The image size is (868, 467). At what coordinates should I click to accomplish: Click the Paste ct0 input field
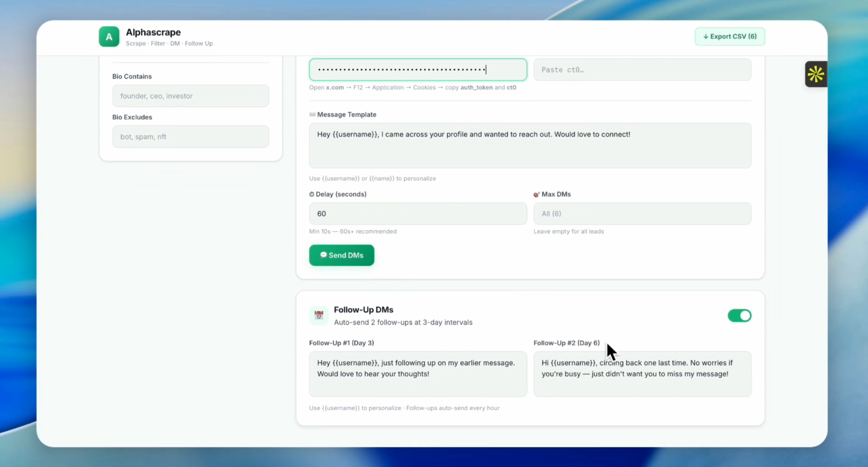[642, 70]
